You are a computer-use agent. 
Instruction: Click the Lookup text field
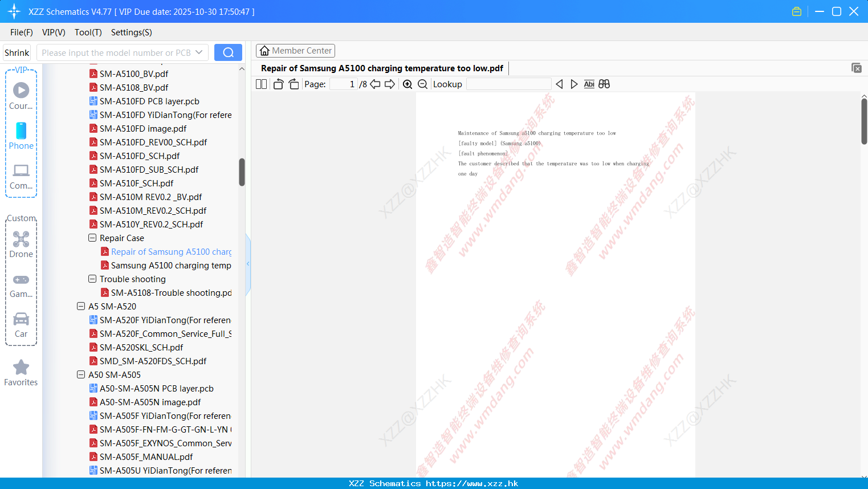point(508,84)
